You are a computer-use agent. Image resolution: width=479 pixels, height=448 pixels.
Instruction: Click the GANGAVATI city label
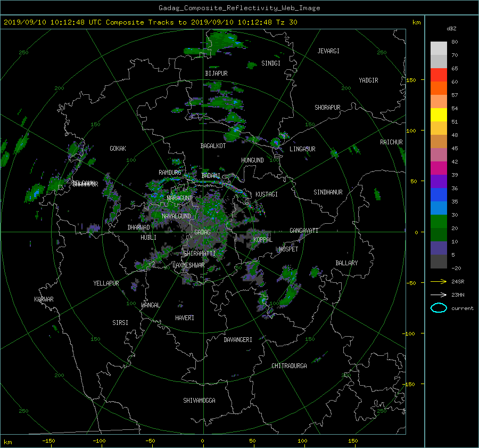tap(304, 231)
